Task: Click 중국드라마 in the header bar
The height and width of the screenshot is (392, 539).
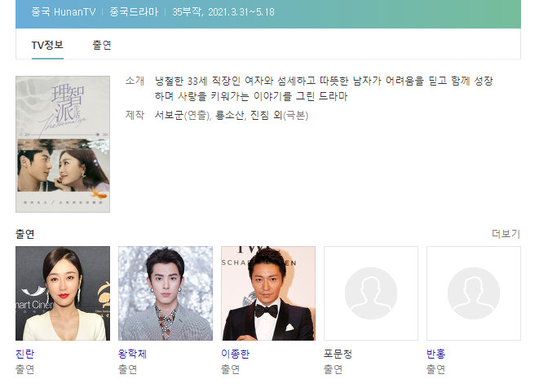Action: point(134,12)
